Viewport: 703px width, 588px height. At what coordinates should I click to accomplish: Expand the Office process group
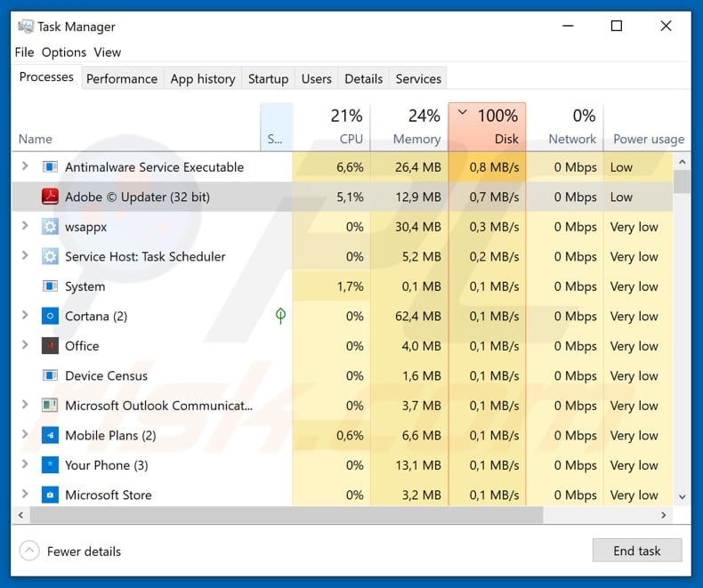pos(25,345)
